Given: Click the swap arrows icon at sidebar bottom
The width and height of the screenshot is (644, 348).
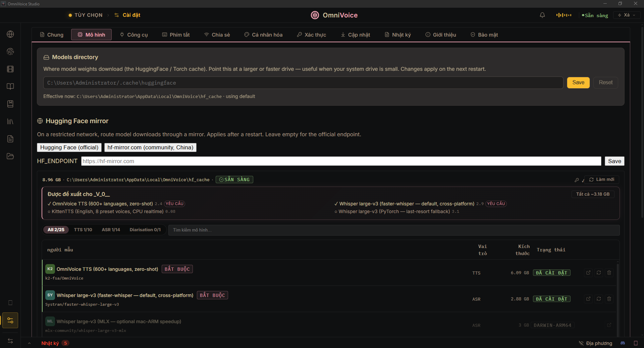Looking at the screenshot, I should pos(10,341).
